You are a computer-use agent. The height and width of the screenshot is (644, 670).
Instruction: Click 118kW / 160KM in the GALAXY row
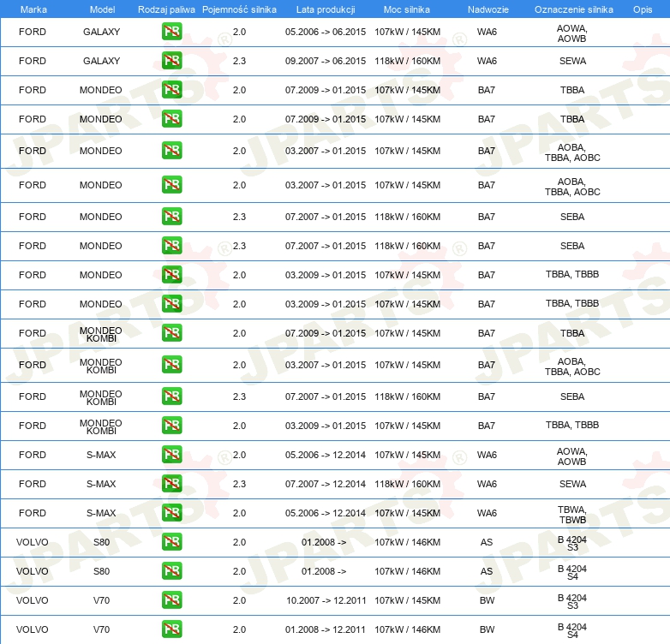coord(408,61)
